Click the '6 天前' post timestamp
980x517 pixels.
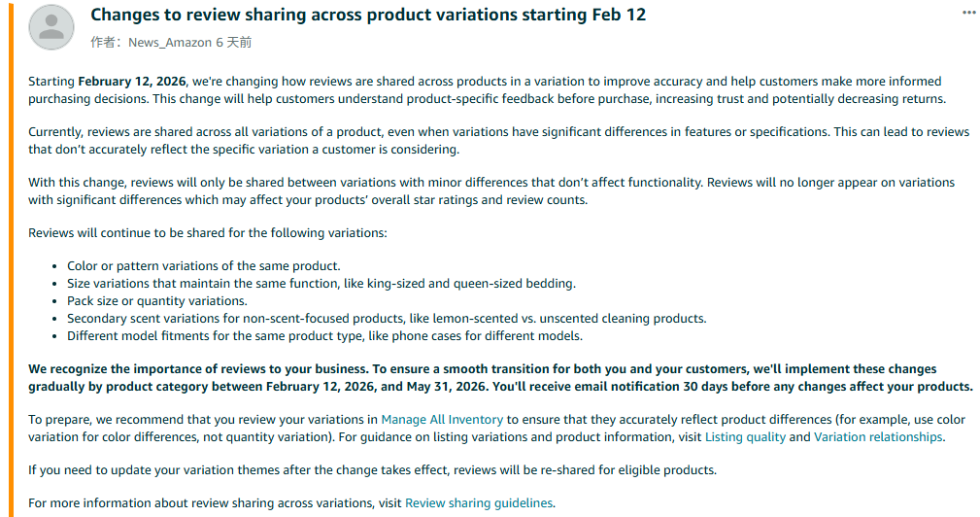pos(233,43)
